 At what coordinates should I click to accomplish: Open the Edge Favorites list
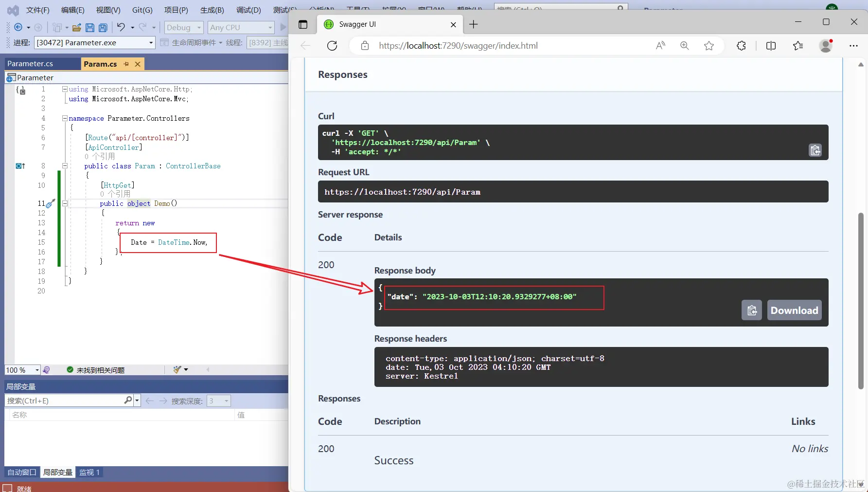[798, 46]
